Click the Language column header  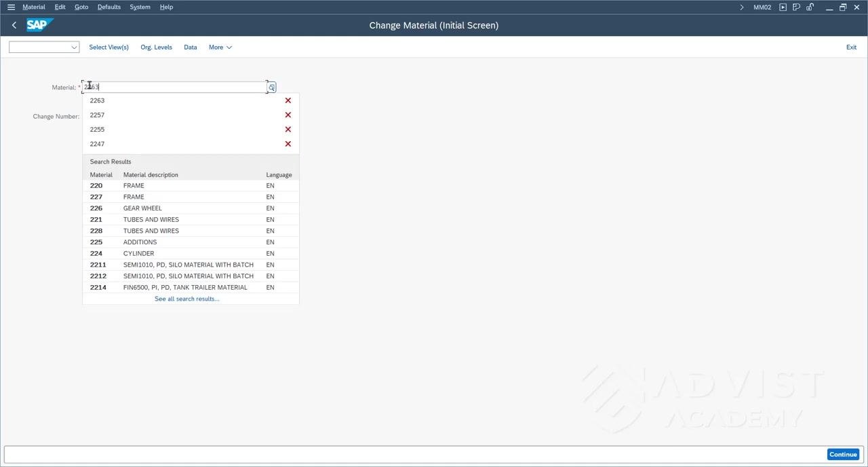279,175
